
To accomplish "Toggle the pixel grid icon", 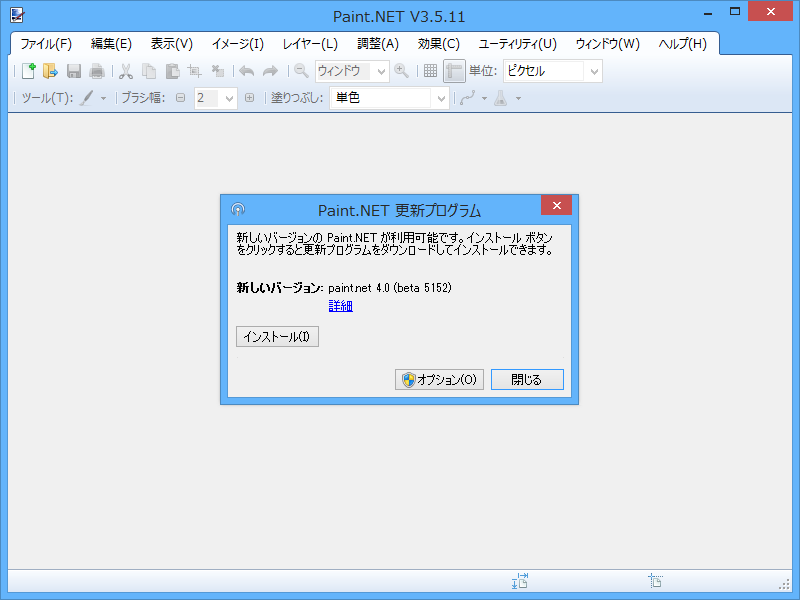I will [430, 71].
